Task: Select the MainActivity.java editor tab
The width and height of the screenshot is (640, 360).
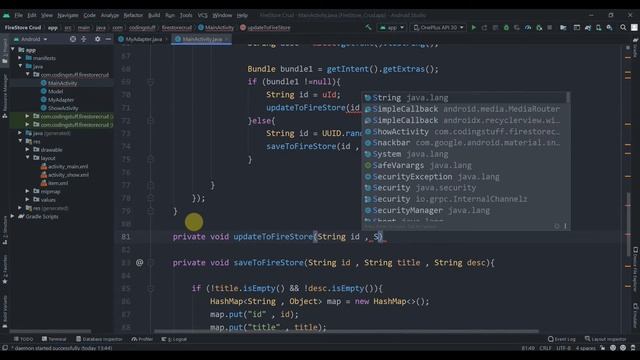Action: [x=201, y=39]
